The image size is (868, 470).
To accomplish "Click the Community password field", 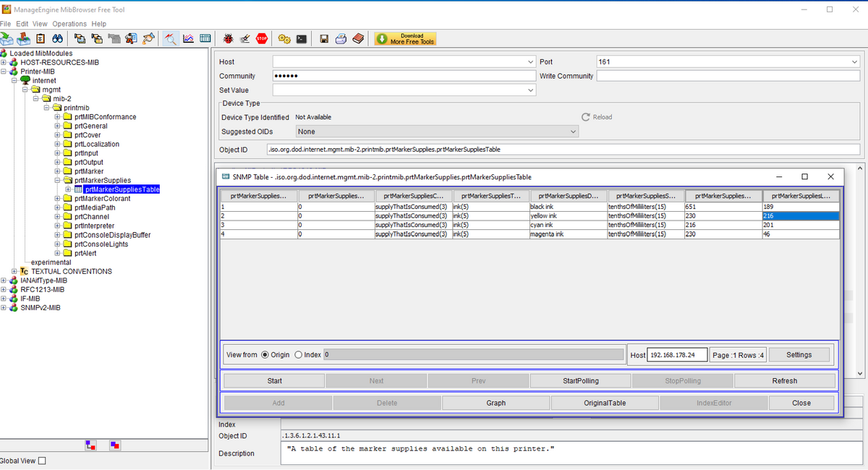I will (x=404, y=76).
